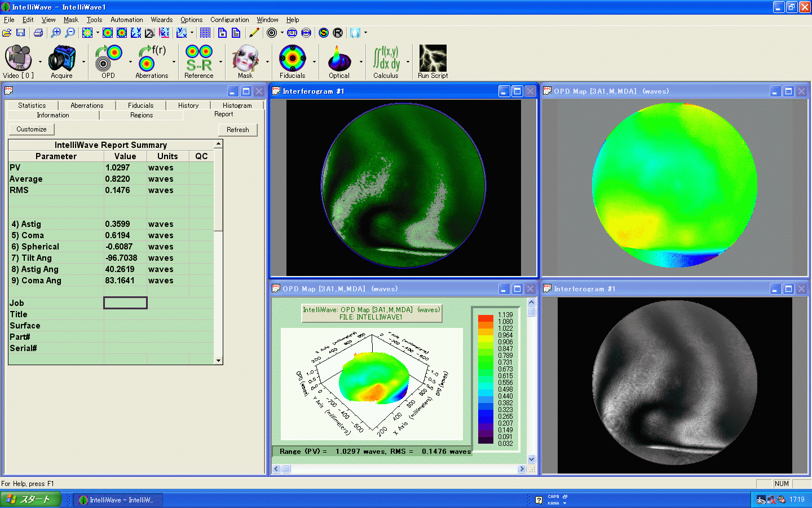The height and width of the screenshot is (508, 812).
Task: Expand the Calculus dropdown arrow
Action: tap(408, 62)
